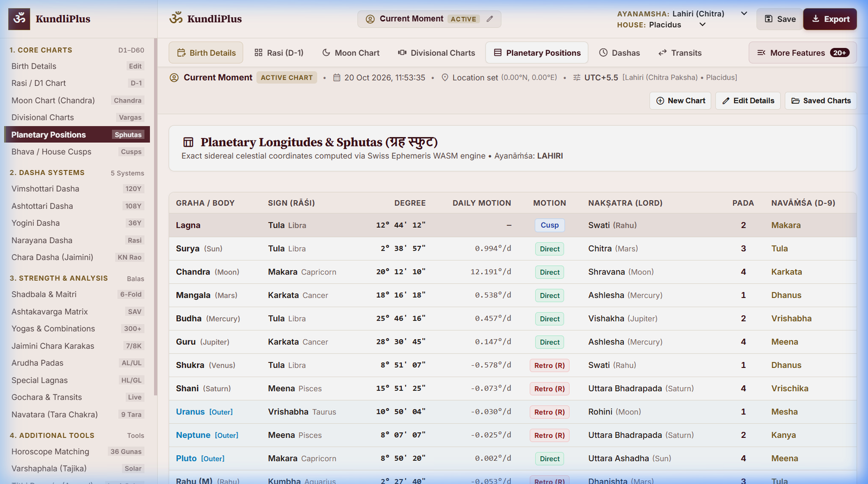The image size is (868, 484).
Task: Go to Dashas tab
Action: coord(620,53)
